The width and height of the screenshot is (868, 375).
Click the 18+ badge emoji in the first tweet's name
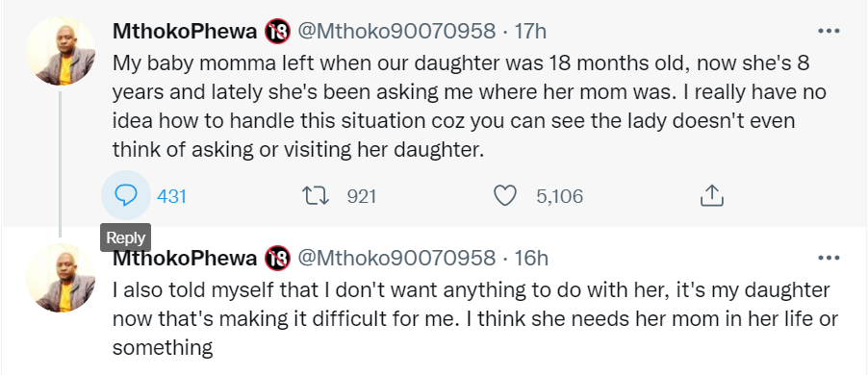277,31
